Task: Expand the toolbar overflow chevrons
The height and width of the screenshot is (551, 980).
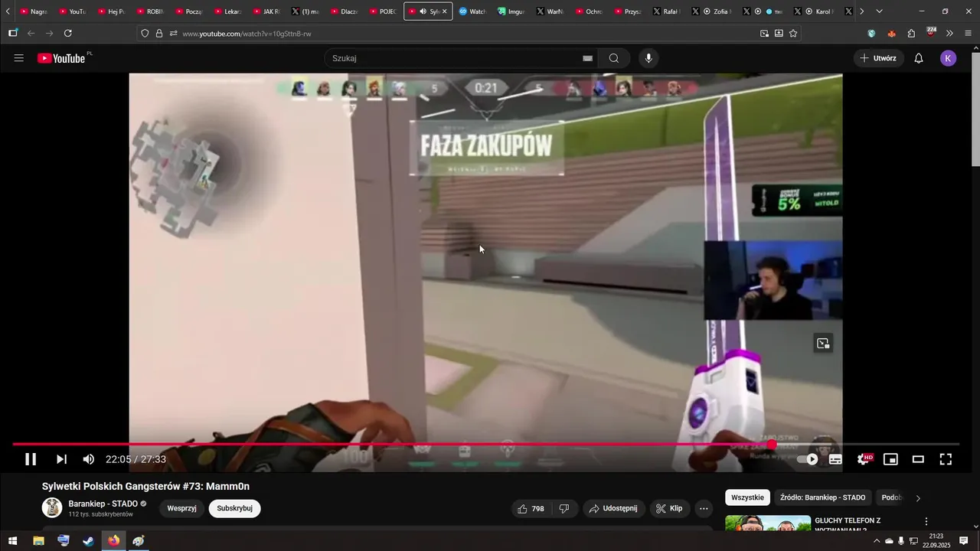Action: (x=949, y=33)
